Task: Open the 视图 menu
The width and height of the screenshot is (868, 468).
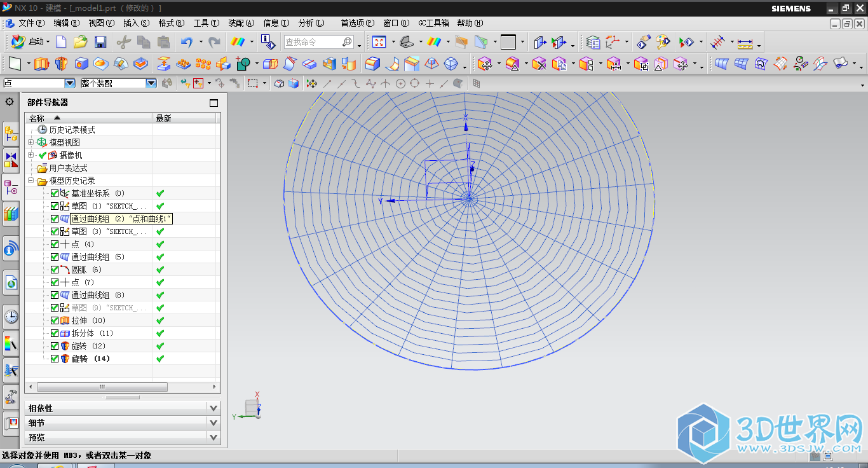Action: (101, 23)
